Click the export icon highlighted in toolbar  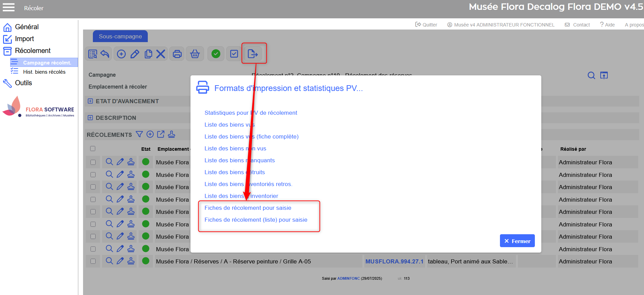[253, 54]
